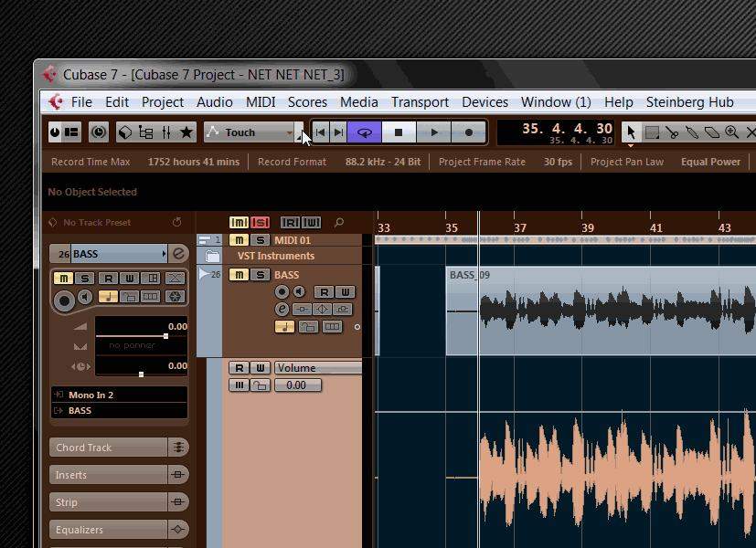Click the volume fader in Inspector
The image size is (756, 548).
165,336
